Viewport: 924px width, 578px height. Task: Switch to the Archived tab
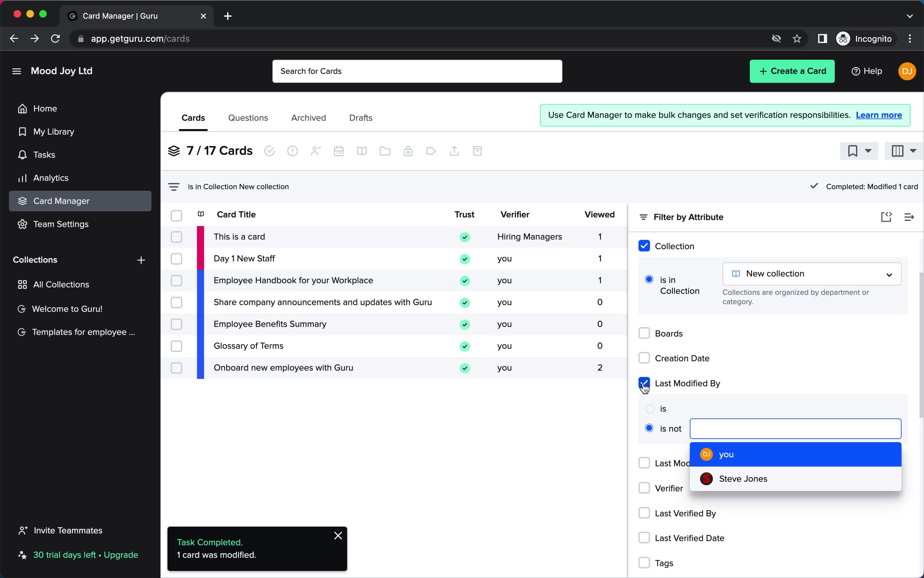309,118
